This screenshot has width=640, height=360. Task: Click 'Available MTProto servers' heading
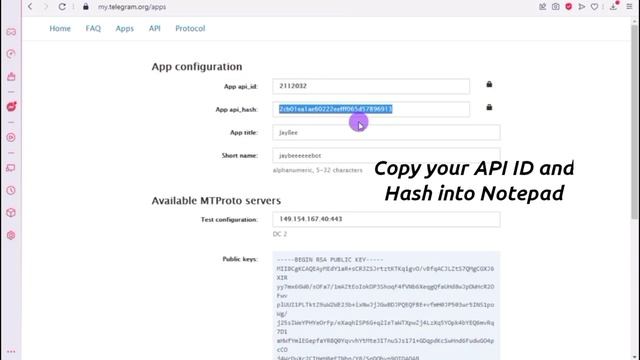pos(216,200)
